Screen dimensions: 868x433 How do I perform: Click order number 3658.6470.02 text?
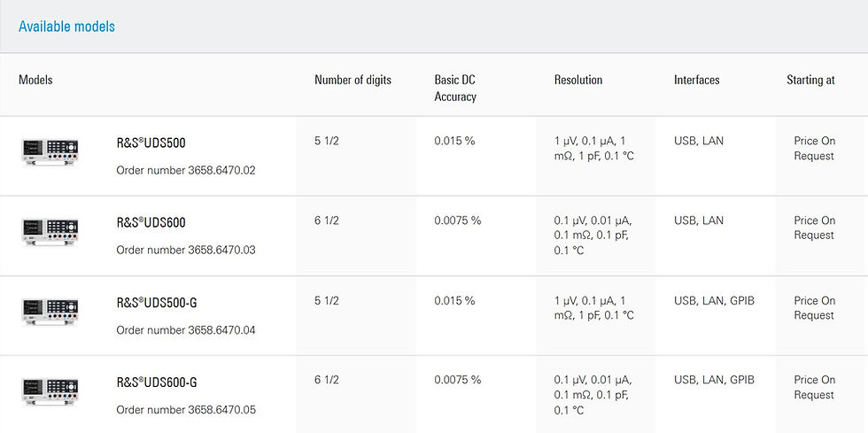(x=186, y=171)
